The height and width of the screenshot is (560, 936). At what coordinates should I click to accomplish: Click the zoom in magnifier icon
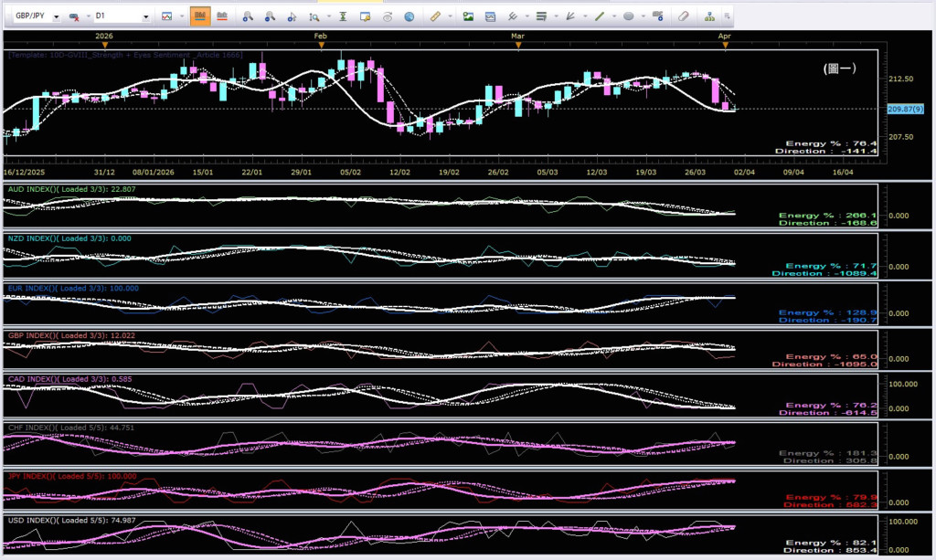247,16
